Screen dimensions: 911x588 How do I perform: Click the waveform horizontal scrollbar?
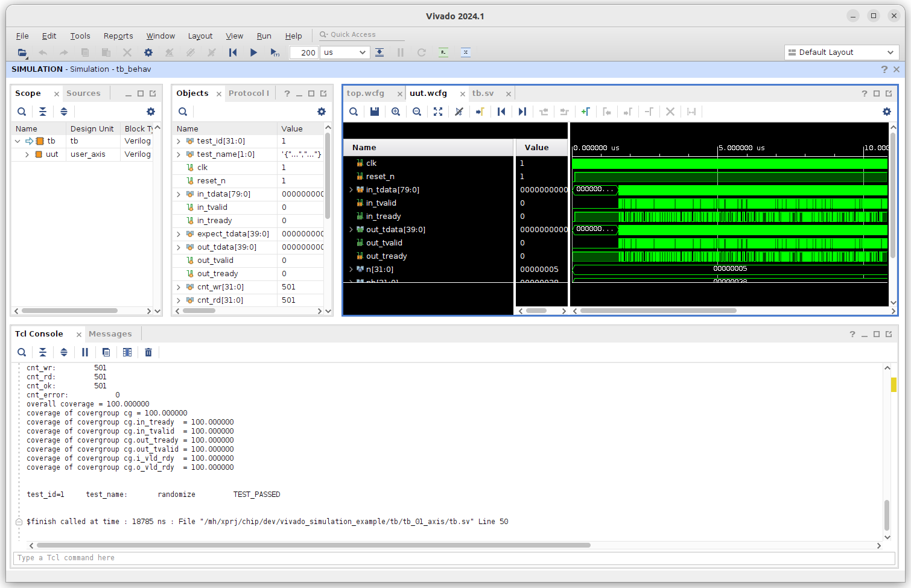click(x=658, y=311)
